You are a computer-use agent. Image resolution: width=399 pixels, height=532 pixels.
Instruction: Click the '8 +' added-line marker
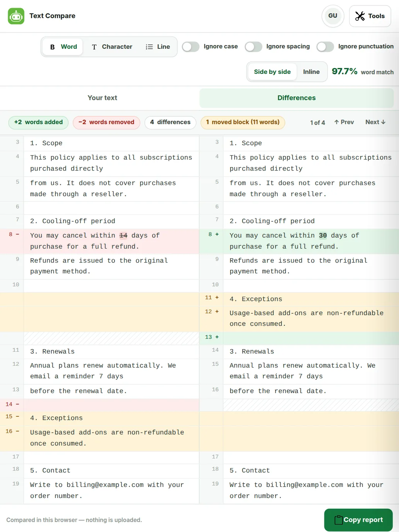(214, 235)
